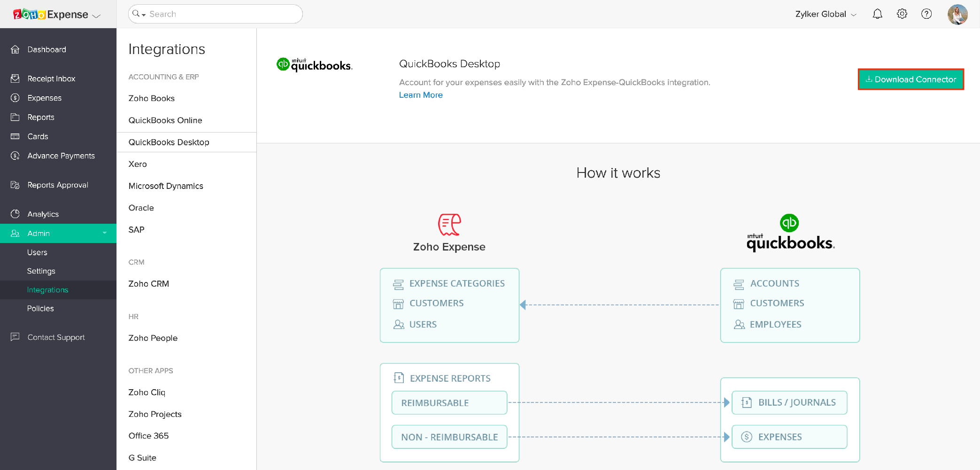Open the settings gear icon
980x470 pixels.
click(x=902, y=14)
